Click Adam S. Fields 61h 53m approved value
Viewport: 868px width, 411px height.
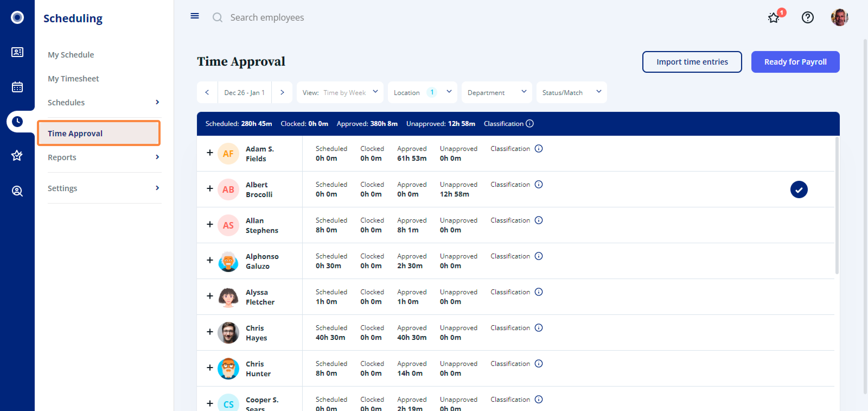[411, 158]
